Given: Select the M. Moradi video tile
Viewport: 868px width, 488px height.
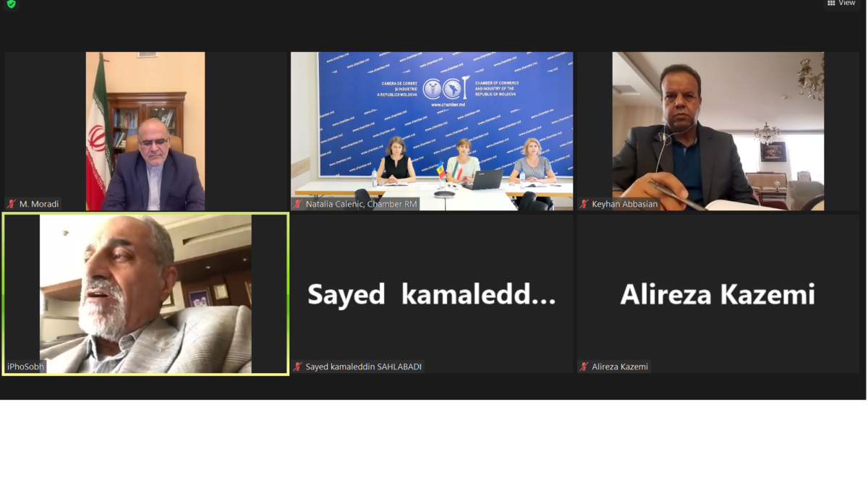Looking at the screenshot, I should click(145, 131).
